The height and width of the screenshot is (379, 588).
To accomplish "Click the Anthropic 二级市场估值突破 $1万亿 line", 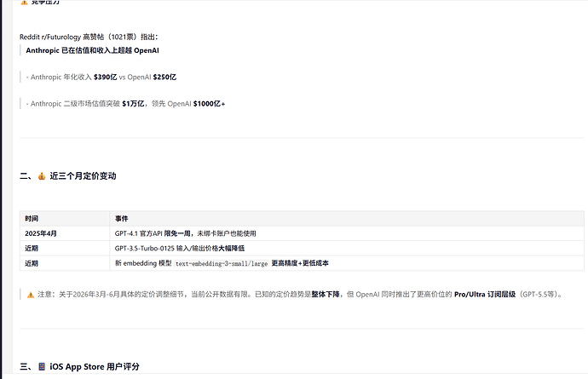I will pyautogui.click(x=125, y=103).
